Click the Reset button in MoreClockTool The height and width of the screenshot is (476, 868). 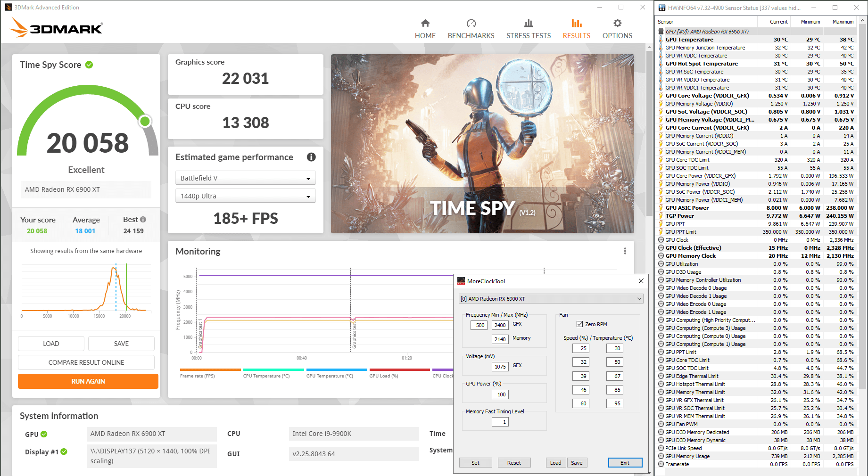point(514,463)
